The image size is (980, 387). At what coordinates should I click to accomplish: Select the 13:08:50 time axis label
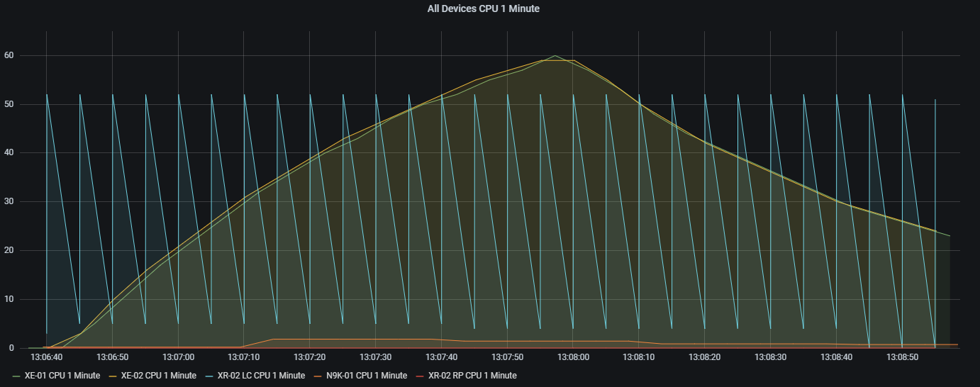pyautogui.click(x=902, y=357)
